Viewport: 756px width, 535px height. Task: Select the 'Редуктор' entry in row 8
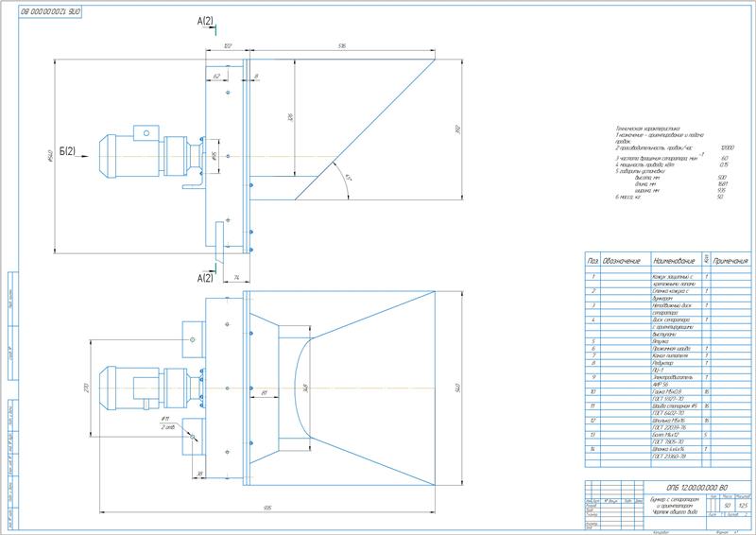[x=662, y=363]
